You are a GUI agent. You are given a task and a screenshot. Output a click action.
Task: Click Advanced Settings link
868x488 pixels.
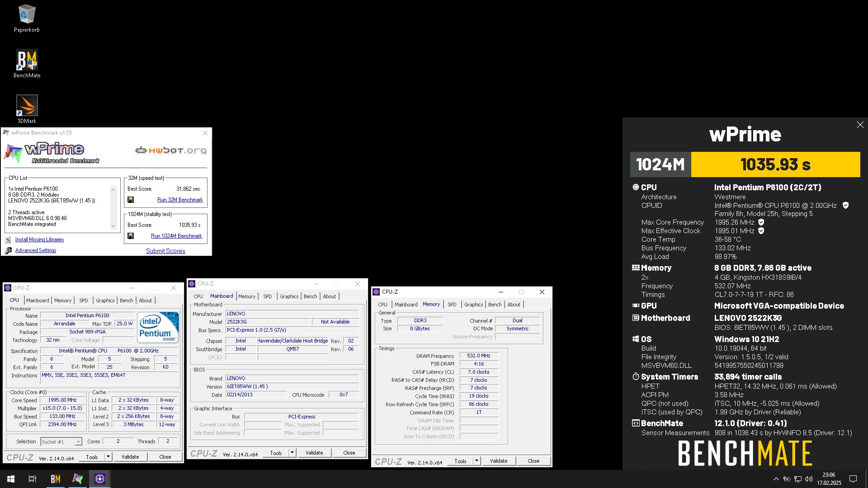pos(36,250)
